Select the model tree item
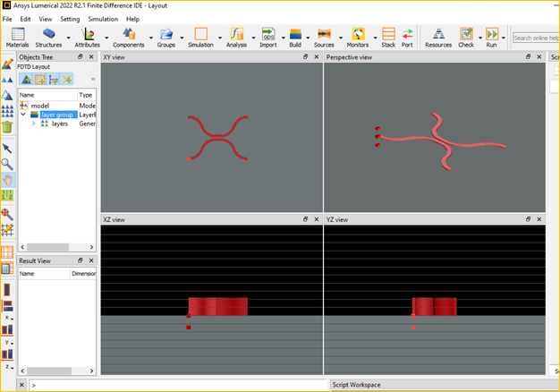This screenshot has height=392, width=560. [x=39, y=106]
